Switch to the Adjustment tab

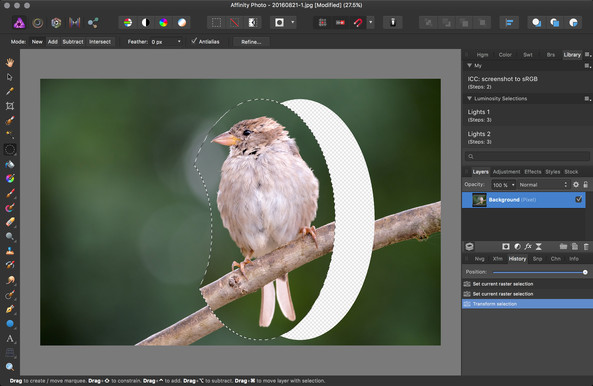coord(506,172)
